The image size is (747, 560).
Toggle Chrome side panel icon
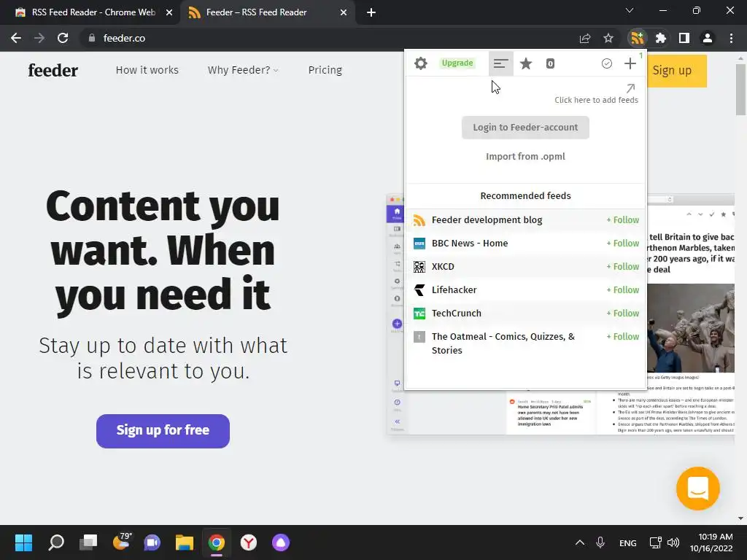tap(684, 38)
